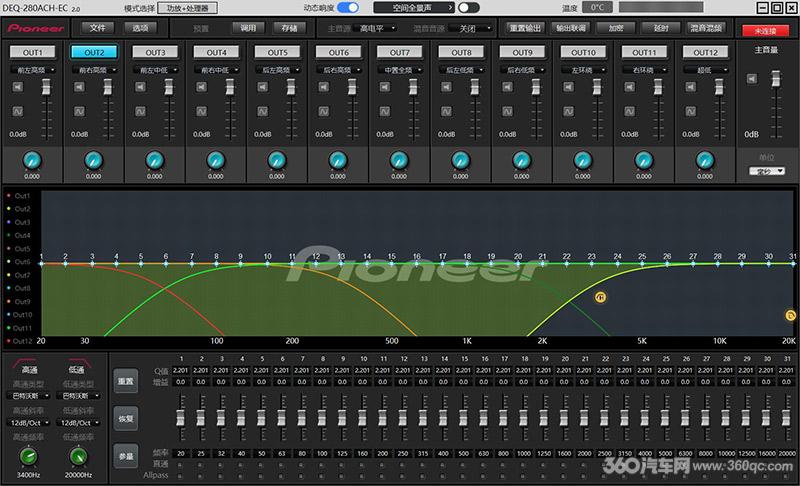Toggle the 动态响度 dynamic loudness switch
Viewport: 800px width, 486px height.
[348, 7]
